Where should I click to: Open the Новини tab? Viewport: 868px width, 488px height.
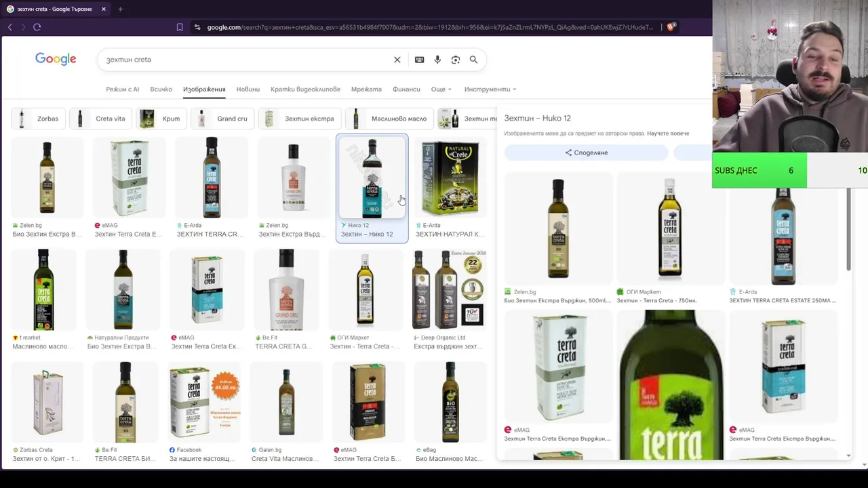(248, 89)
